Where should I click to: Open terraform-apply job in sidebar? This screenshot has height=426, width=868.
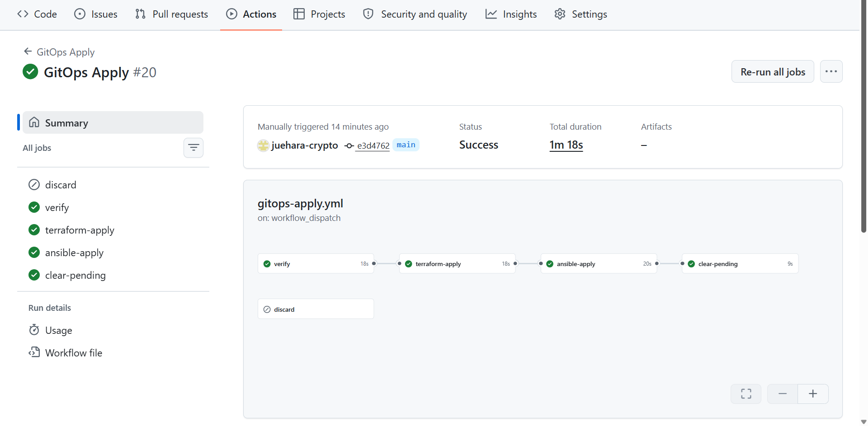113,230
